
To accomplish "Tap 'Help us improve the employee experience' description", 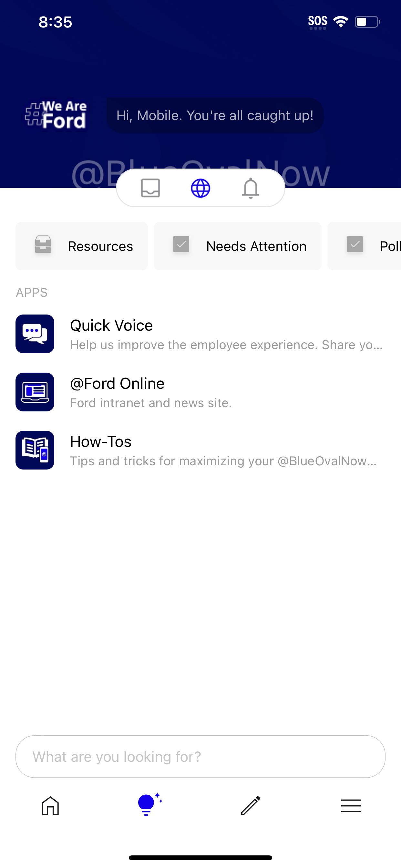I will pyautogui.click(x=226, y=345).
